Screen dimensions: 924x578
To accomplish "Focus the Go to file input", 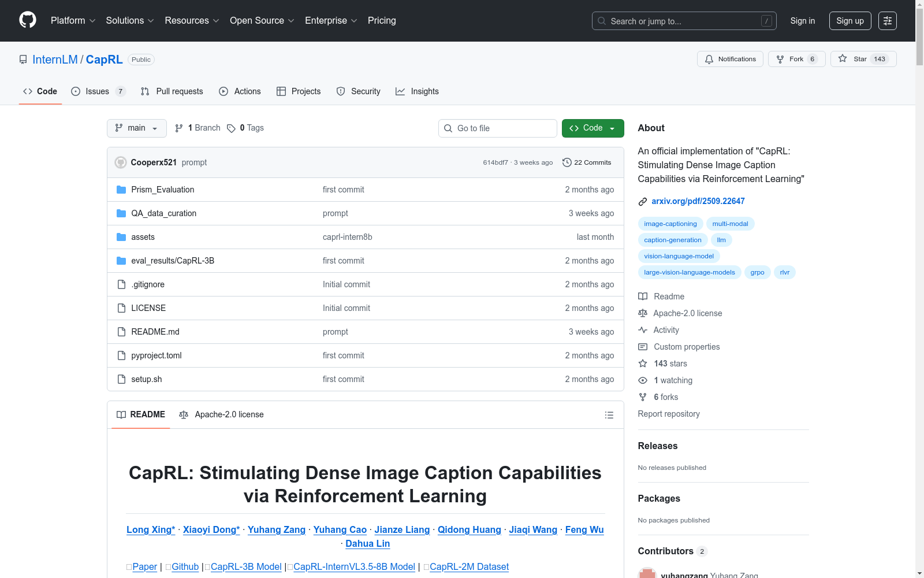I will [x=498, y=128].
